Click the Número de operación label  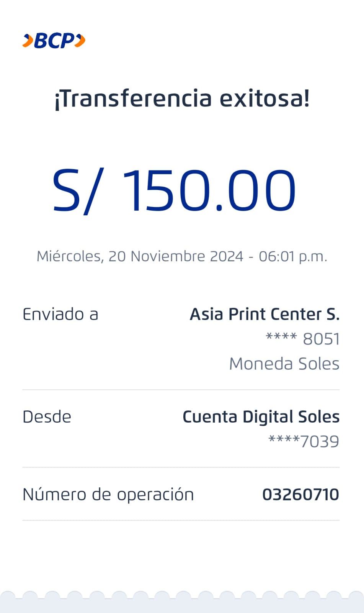pos(108,495)
